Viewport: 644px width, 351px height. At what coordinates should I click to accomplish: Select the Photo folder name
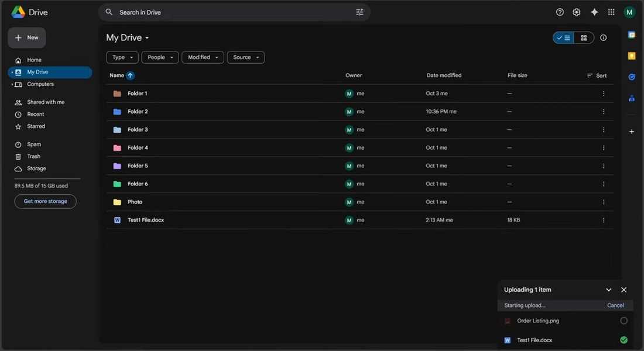(x=135, y=202)
